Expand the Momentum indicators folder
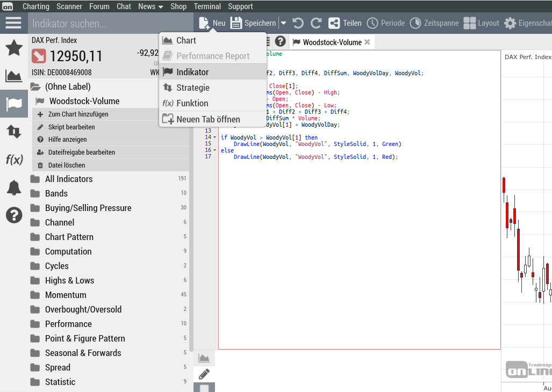Screen dimensions: 552x392 tap(66, 295)
